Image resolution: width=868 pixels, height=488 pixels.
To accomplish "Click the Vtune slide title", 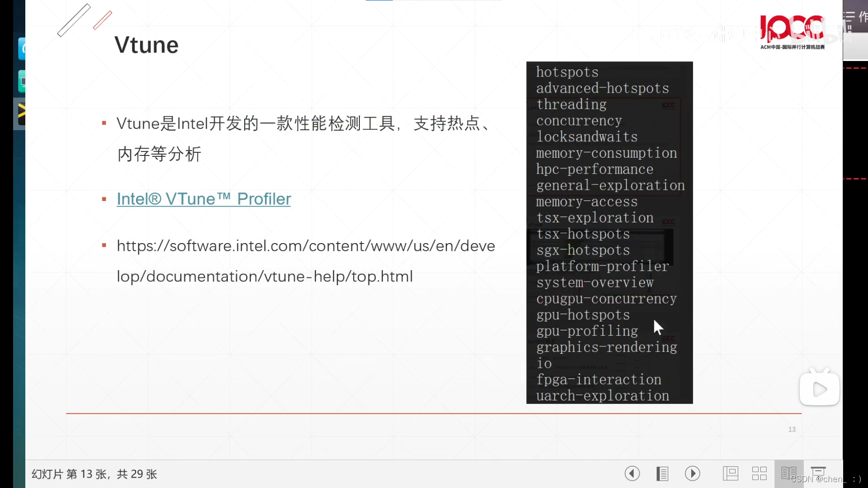I will 146,45.
